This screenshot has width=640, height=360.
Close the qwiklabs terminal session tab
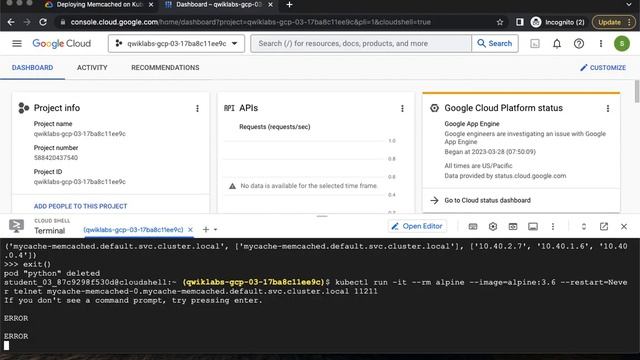pos(190,230)
